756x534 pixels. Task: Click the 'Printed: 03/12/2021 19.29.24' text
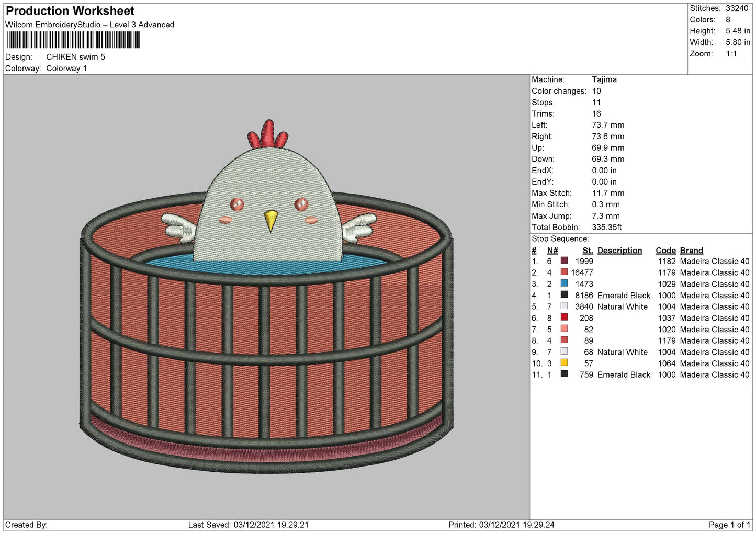tap(501, 525)
